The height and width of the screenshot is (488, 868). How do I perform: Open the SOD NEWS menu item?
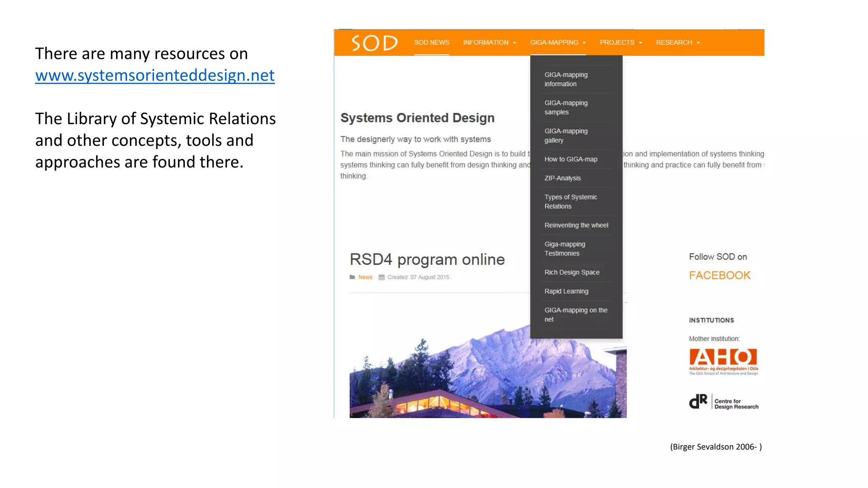coord(431,42)
